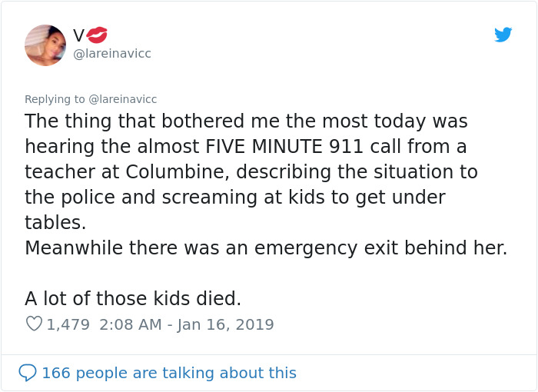Click @lareinavicc in the Replying to line

tap(123, 99)
